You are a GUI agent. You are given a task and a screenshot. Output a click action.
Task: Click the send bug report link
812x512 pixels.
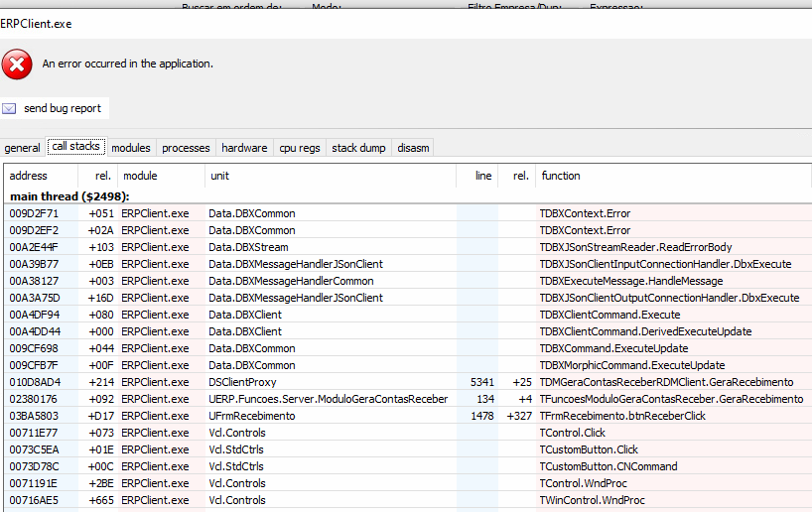point(63,108)
